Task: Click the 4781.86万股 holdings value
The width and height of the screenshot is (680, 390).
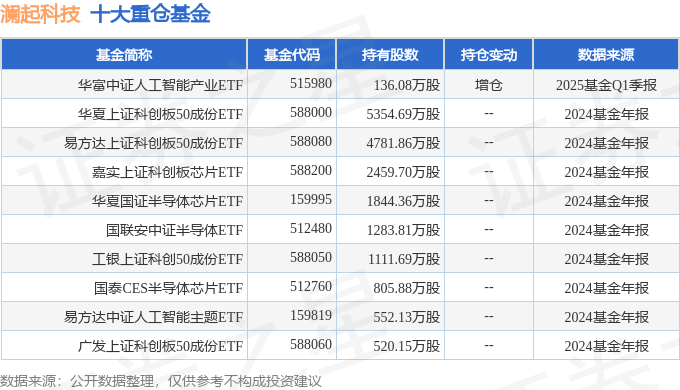Action: click(403, 143)
